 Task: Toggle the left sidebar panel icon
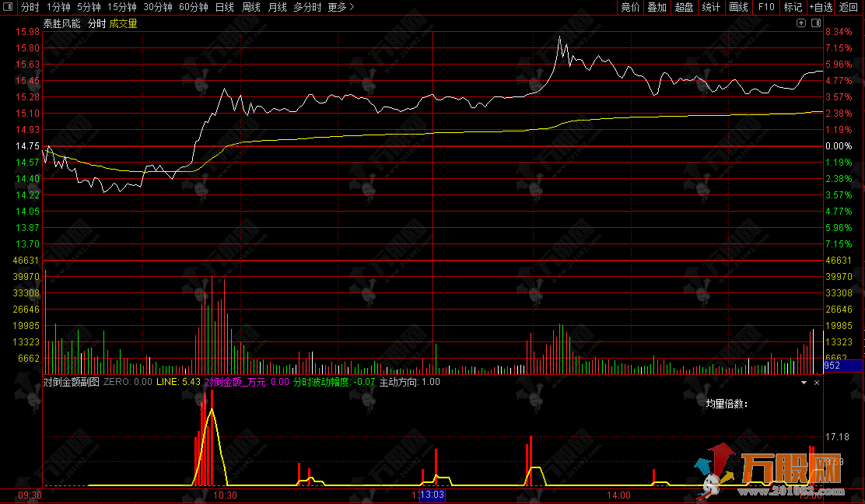pos(9,7)
